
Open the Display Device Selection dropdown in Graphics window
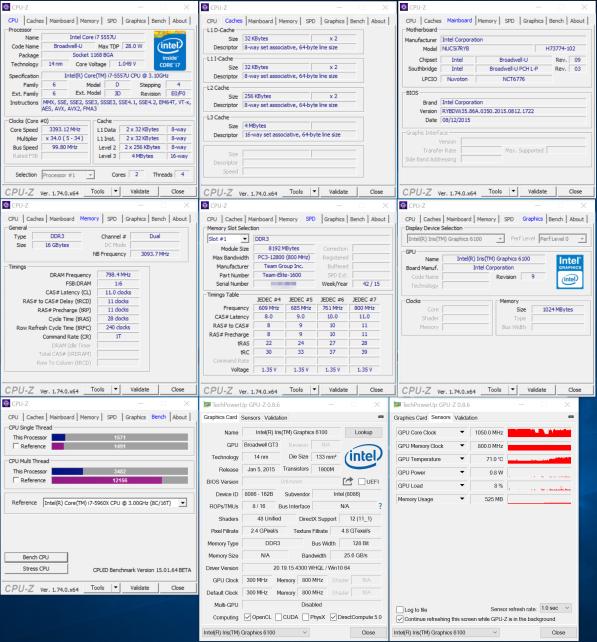(455, 239)
